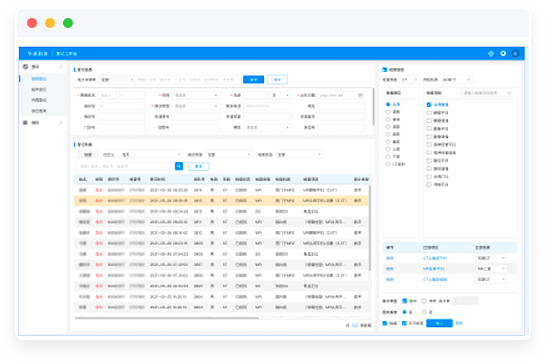Select the first row of the registration table
546x363 pixels.
point(221,190)
